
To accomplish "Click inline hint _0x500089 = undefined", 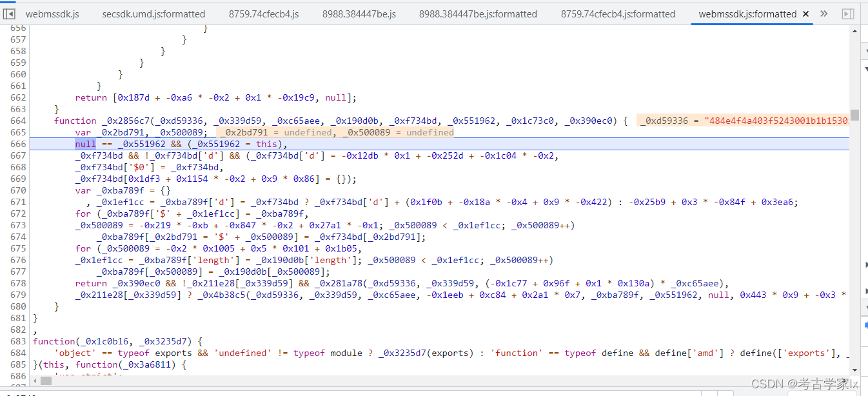I will tap(398, 132).
